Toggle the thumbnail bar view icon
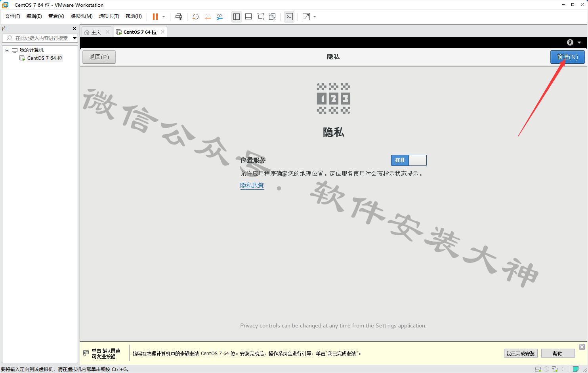Screen dimensions: 588x373 point(248,17)
